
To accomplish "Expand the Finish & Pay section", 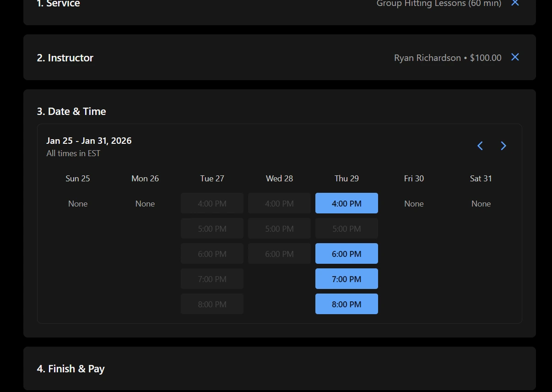I will click(x=71, y=368).
